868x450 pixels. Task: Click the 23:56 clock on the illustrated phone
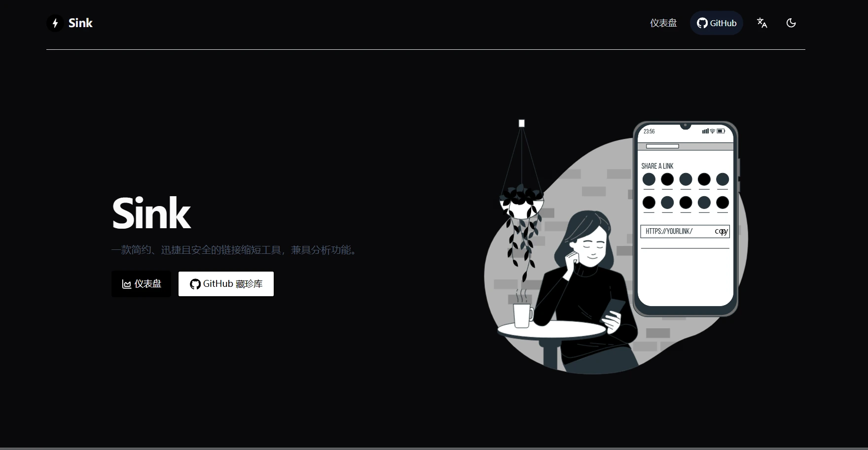pos(649,132)
